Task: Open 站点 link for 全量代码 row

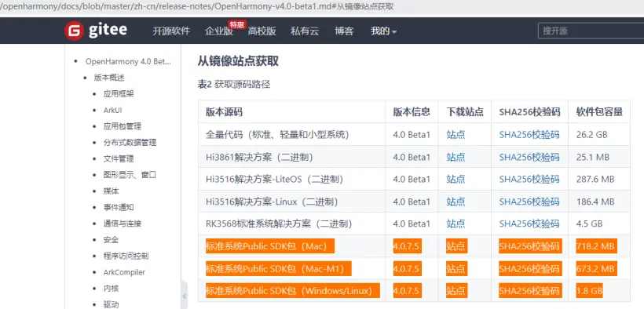Action: pyautogui.click(x=456, y=135)
